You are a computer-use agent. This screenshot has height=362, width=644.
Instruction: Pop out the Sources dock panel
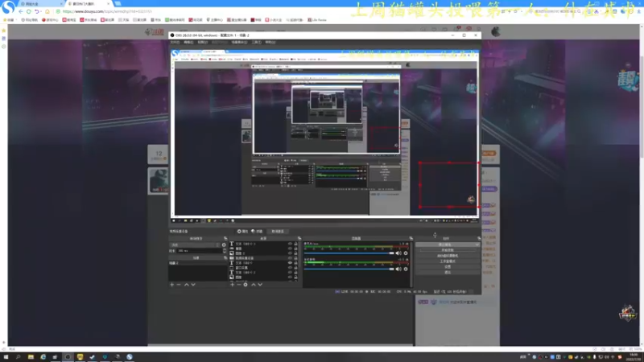(x=299, y=238)
